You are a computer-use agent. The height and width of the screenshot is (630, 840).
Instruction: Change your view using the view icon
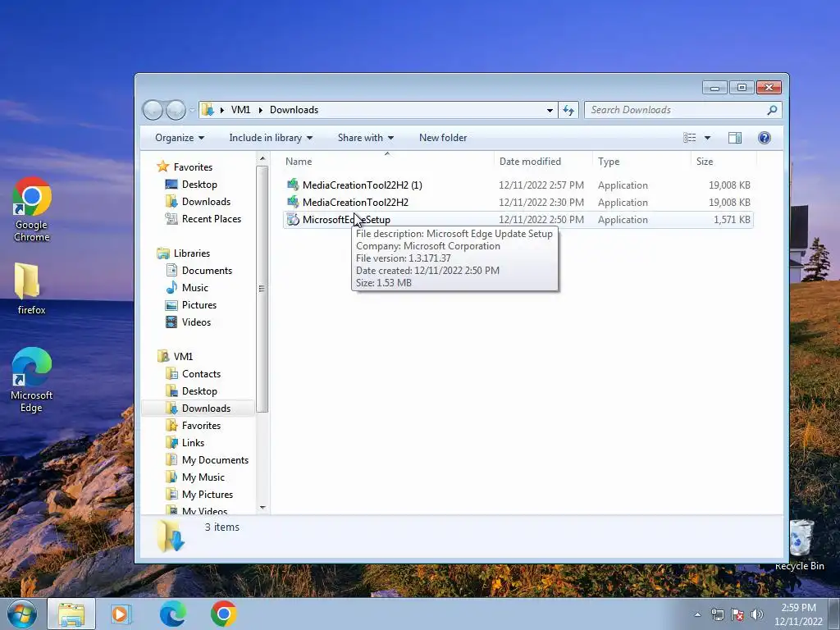pos(689,138)
